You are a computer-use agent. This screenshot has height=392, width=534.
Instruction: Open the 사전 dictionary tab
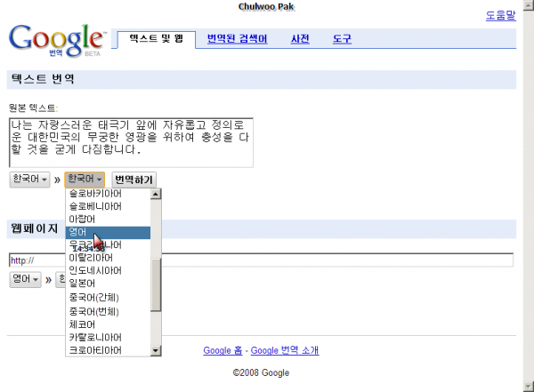[300, 38]
